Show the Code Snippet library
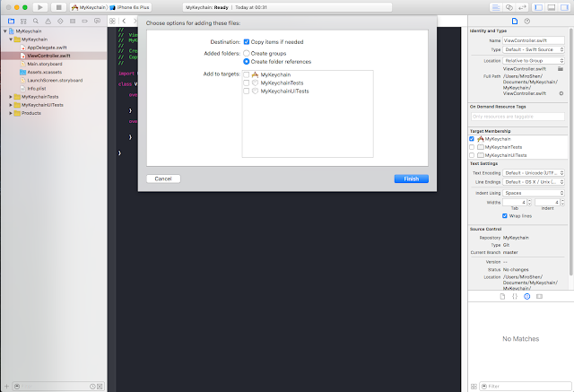Viewport: 574px width, 392px height. pyautogui.click(x=515, y=297)
